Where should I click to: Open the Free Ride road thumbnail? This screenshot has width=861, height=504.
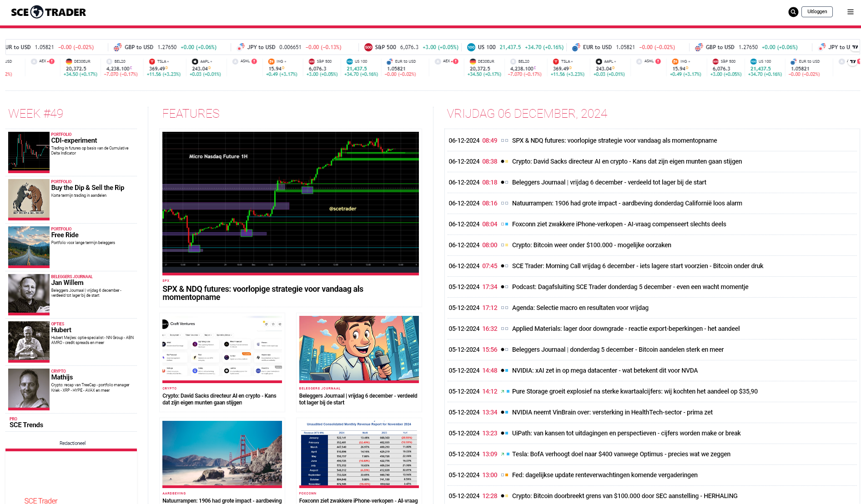tap(29, 247)
